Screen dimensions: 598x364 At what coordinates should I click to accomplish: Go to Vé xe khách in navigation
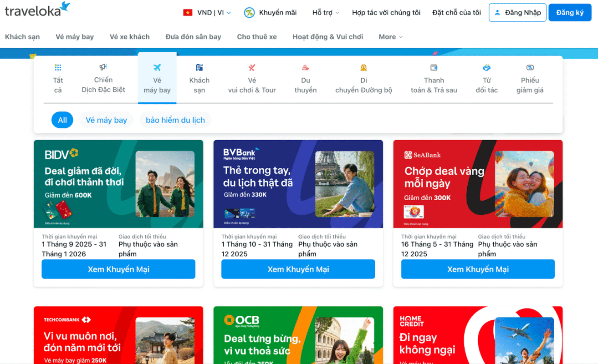(x=129, y=37)
